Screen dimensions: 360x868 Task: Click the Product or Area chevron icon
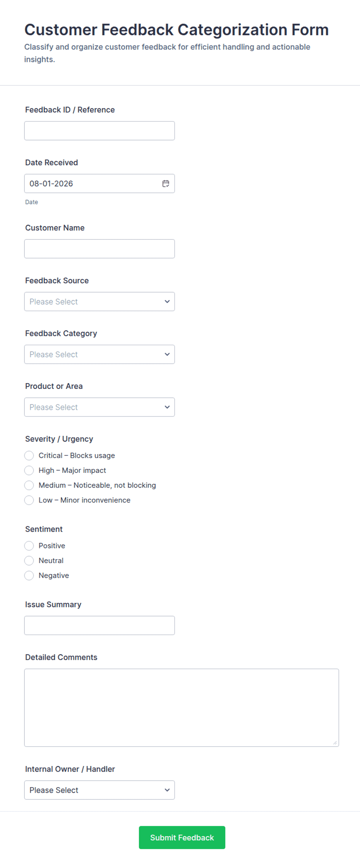(167, 407)
